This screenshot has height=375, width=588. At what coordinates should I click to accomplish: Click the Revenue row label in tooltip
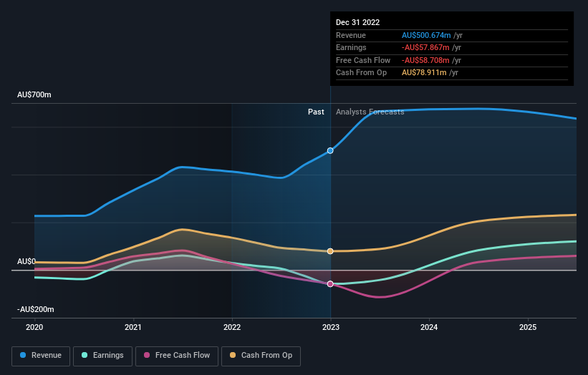pos(351,35)
